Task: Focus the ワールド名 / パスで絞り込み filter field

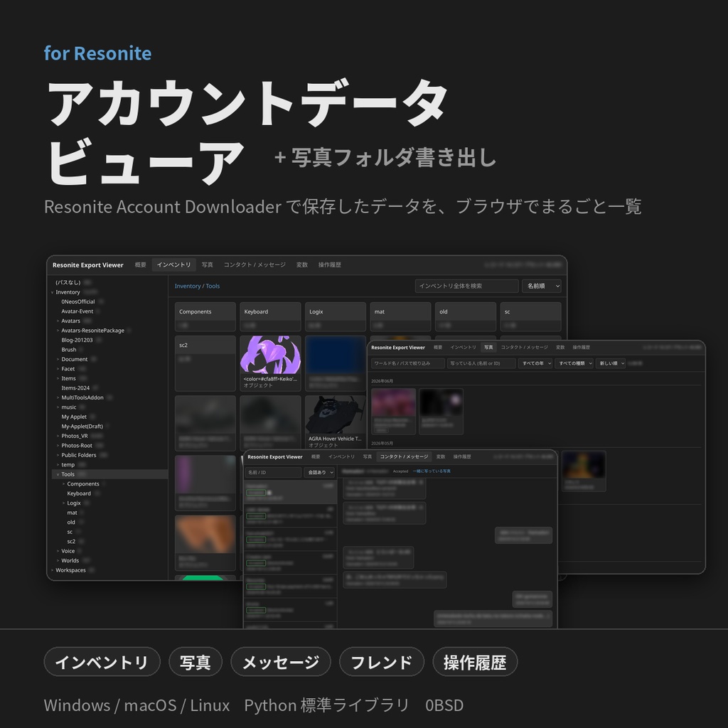Action: (407, 363)
